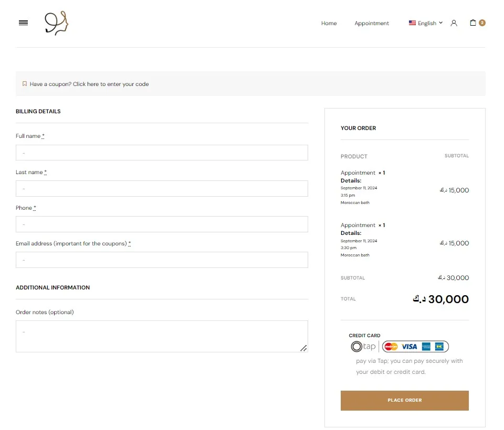Screen dimensions: 504x430
Task: Click the Billing Details heading
Action: 38,112
